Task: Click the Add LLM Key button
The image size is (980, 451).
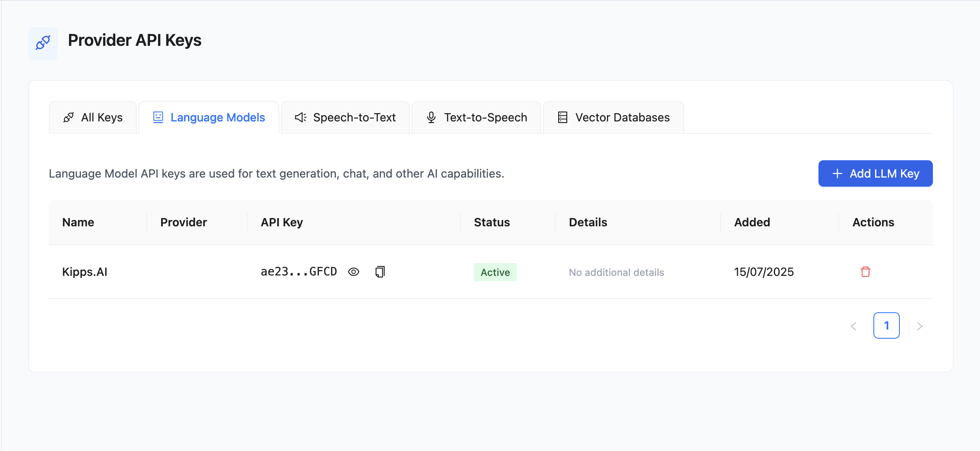Action: [875, 173]
